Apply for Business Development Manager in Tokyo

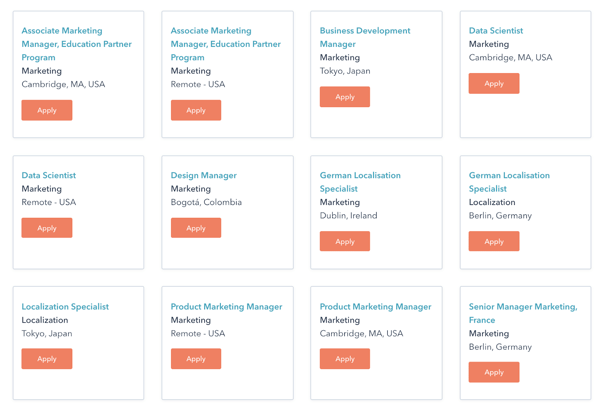(345, 97)
